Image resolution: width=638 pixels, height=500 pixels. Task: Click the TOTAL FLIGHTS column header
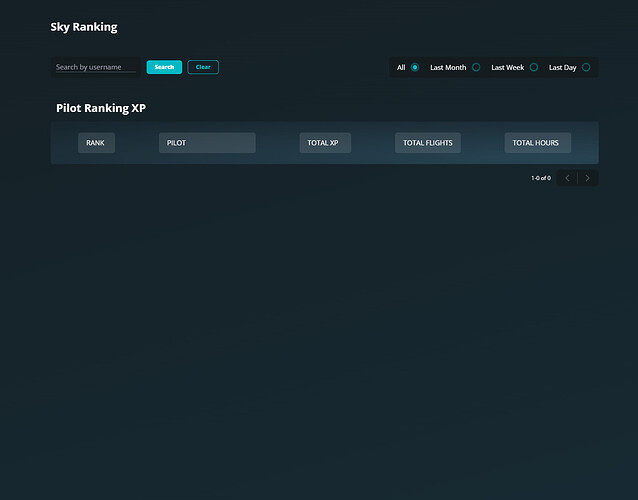pyautogui.click(x=428, y=143)
